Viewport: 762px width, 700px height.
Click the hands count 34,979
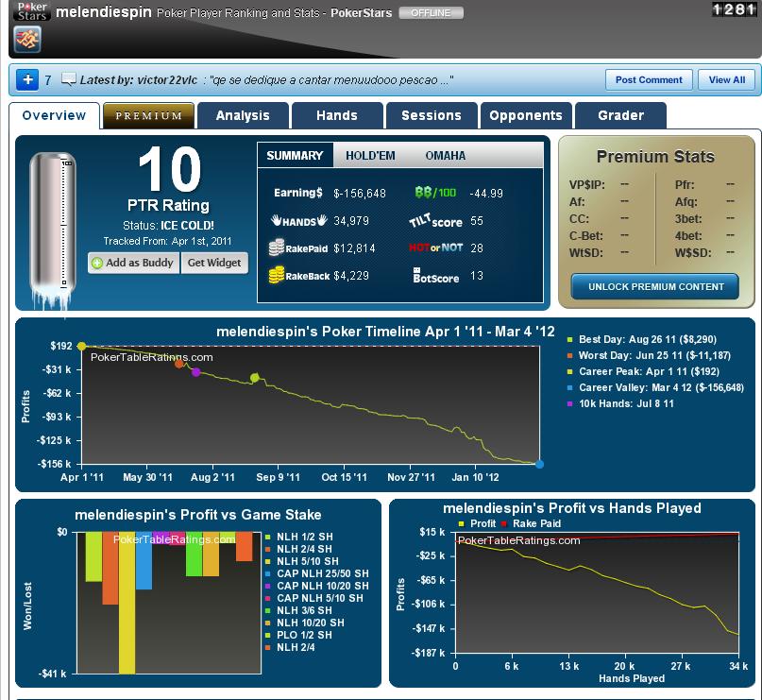[x=351, y=221]
